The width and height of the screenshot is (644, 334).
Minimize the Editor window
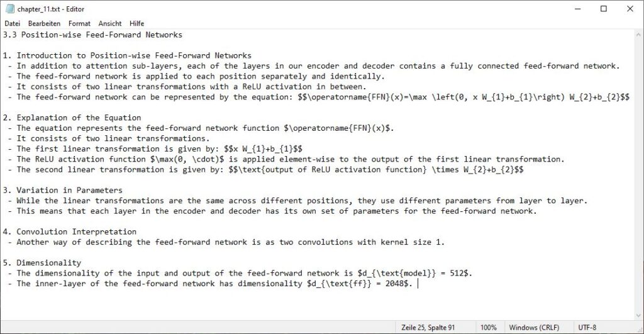[578, 9]
